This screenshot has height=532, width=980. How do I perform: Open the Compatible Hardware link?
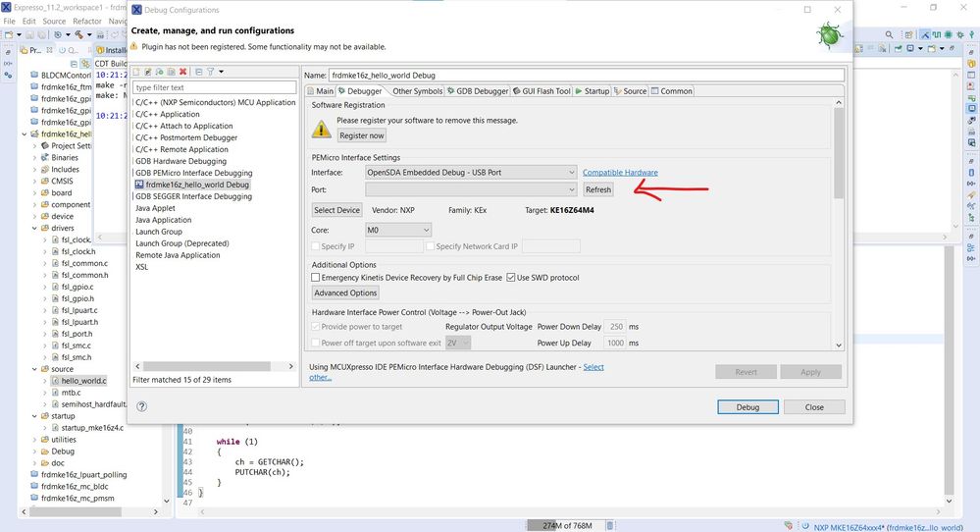[x=620, y=173]
